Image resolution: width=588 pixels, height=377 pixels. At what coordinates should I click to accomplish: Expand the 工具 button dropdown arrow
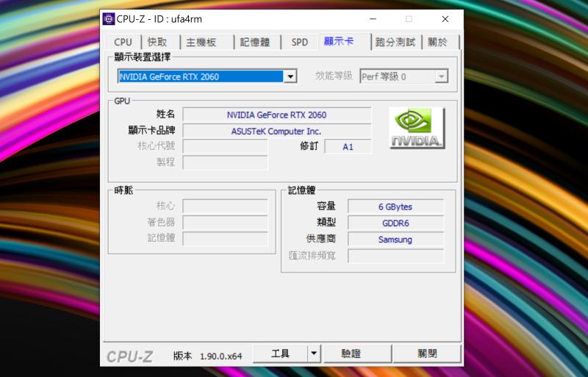(x=314, y=353)
